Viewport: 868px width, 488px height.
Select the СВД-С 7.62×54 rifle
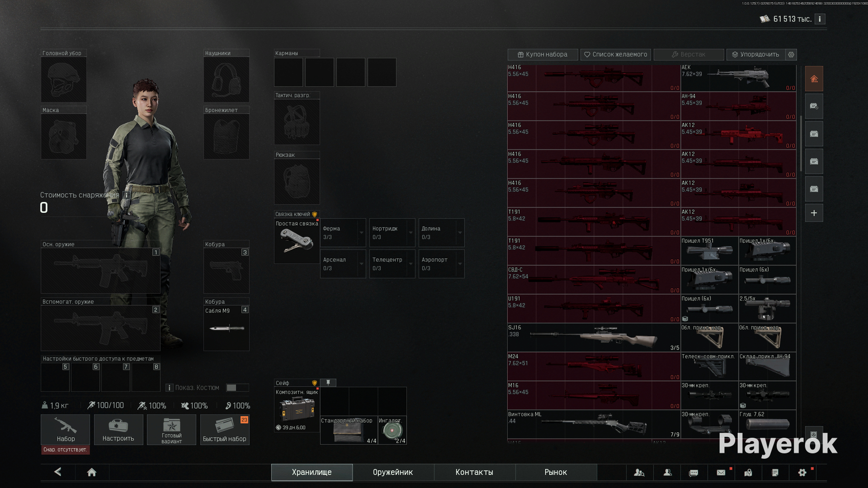[x=594, y=280]
